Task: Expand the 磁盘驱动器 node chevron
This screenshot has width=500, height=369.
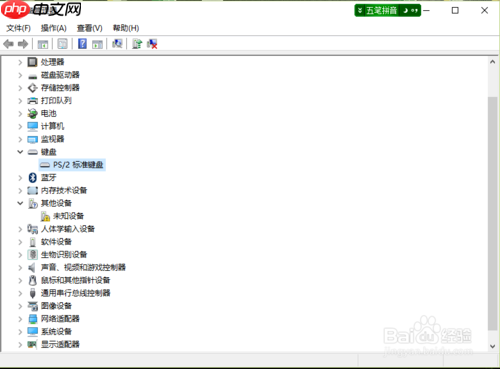Action: (20, 75)
